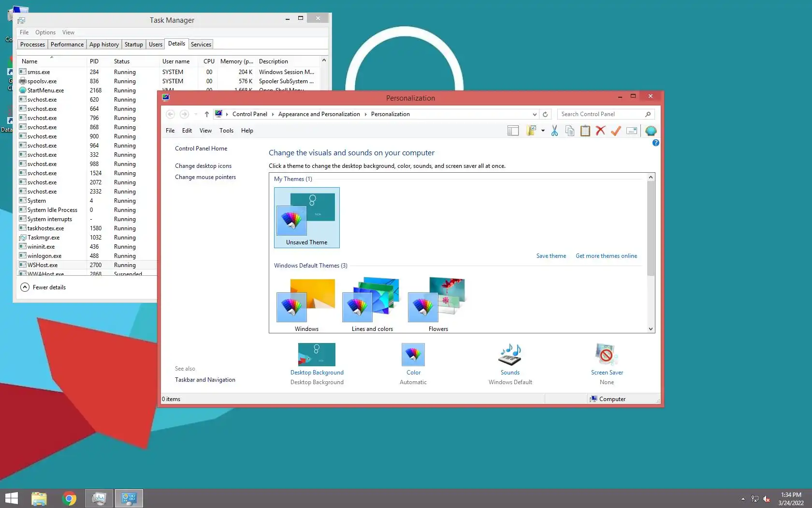Switch to Startup tab in Task Manager

click(134, 45)
